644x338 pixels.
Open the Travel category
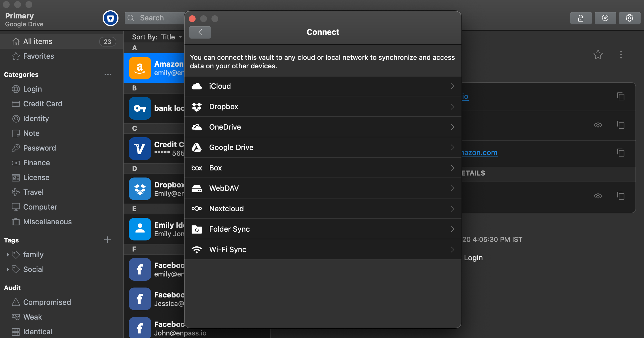(62, 192)
